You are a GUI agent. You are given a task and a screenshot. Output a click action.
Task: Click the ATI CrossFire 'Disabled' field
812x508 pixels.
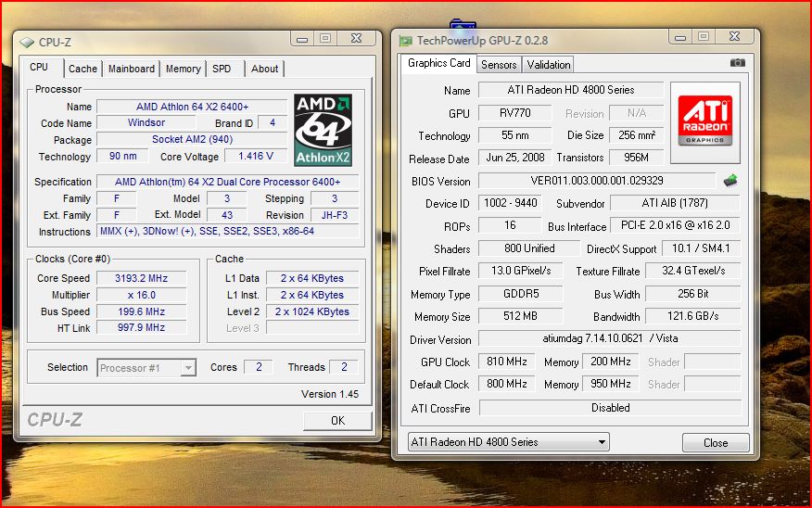[610, 408]
